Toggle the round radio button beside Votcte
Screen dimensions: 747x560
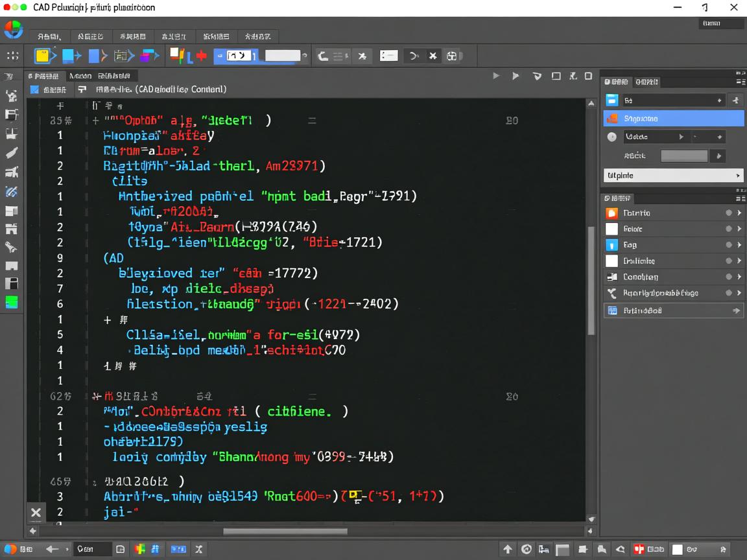pos(611,137)
